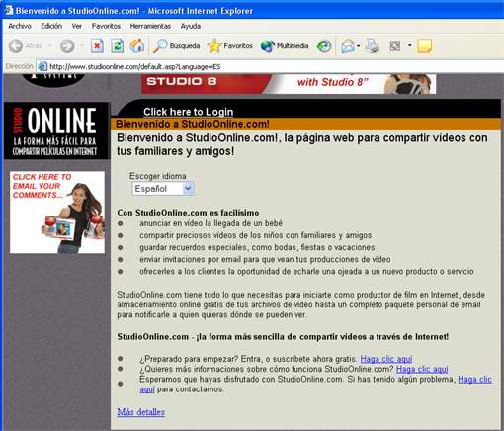Click the page icon in the address bar
This screenshot has height=431, width=504.
coord(42,66)
